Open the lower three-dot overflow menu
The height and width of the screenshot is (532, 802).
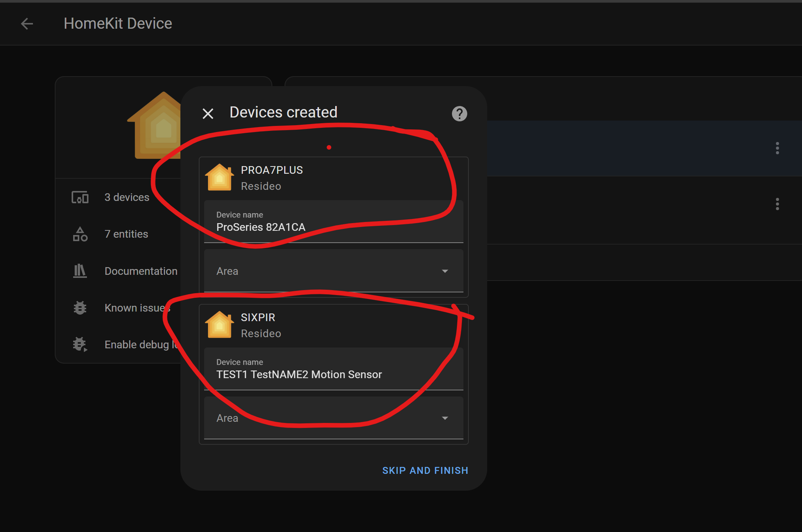click(x=777, y=204)
